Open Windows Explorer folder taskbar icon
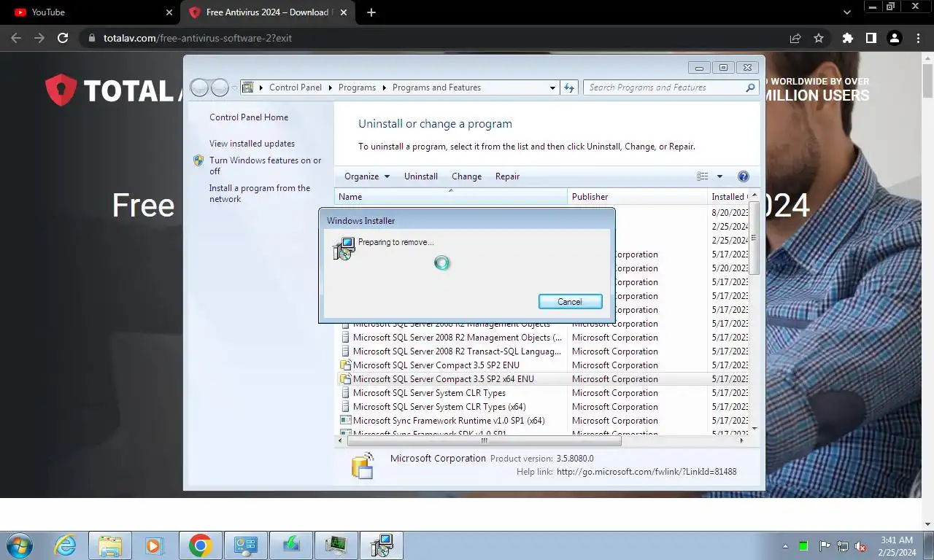This screenshot has height=560, width=934. (110, 545)
